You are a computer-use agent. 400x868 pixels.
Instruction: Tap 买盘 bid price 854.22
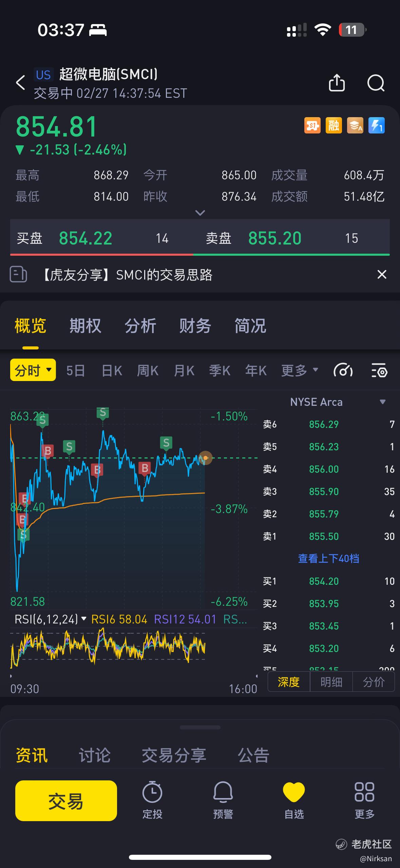[x=85, y=238]
